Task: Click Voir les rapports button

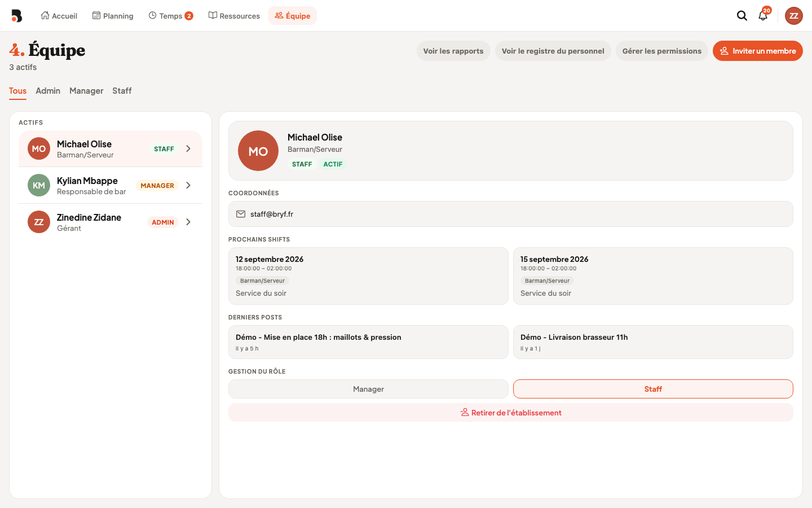Action: 453,51
